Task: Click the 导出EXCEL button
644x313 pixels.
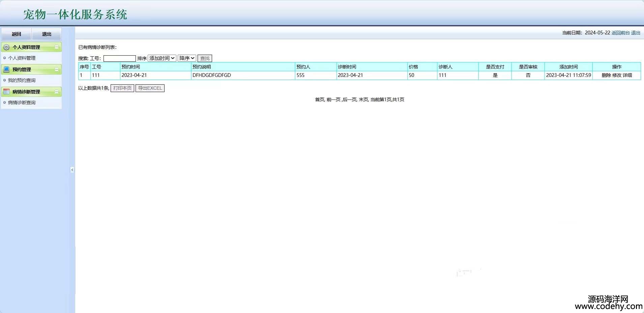Action: (x=150, y=88)
